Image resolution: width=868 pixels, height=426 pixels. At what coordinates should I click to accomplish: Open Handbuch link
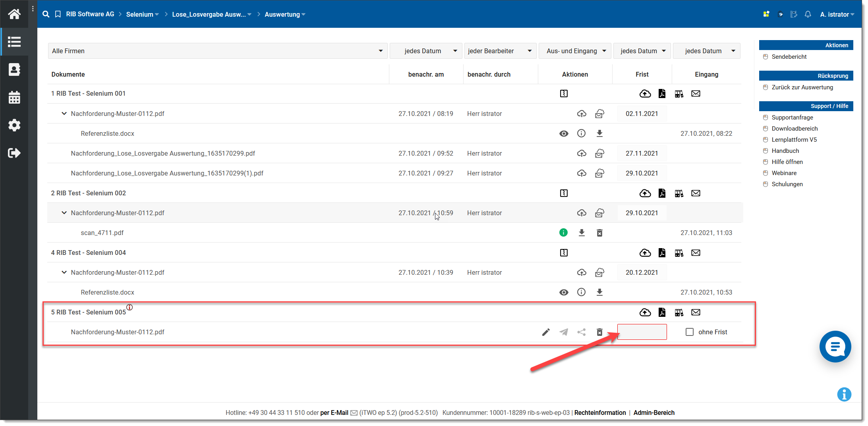(x=785, y=151)
